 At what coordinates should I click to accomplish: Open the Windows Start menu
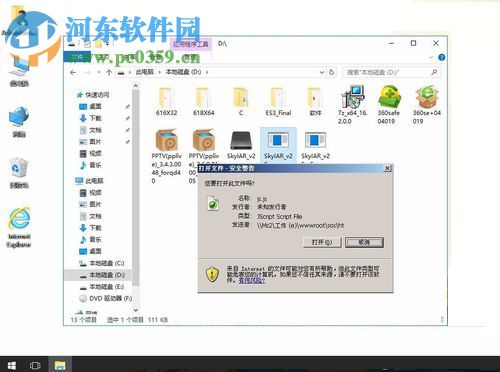pyautogui.click(x=12, y=365)
